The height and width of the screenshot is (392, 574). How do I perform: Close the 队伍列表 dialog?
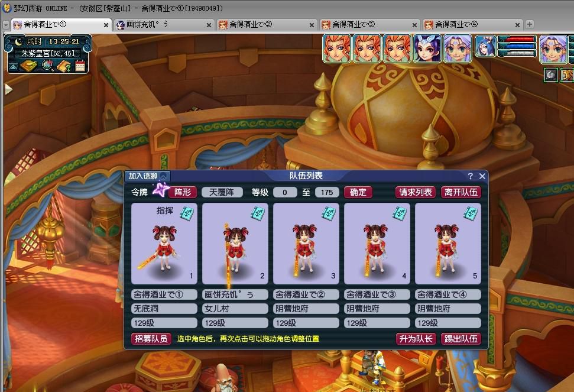tap(482, 176)
